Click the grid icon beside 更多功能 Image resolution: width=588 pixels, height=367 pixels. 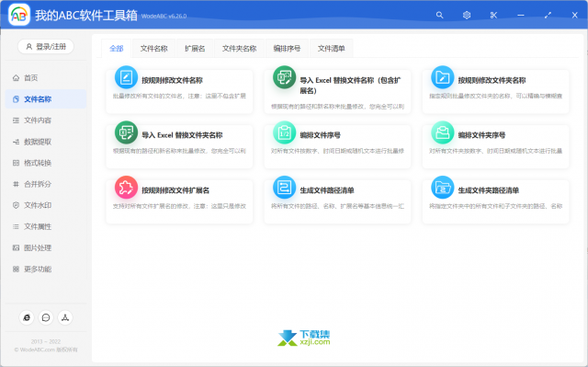(16, 270)
